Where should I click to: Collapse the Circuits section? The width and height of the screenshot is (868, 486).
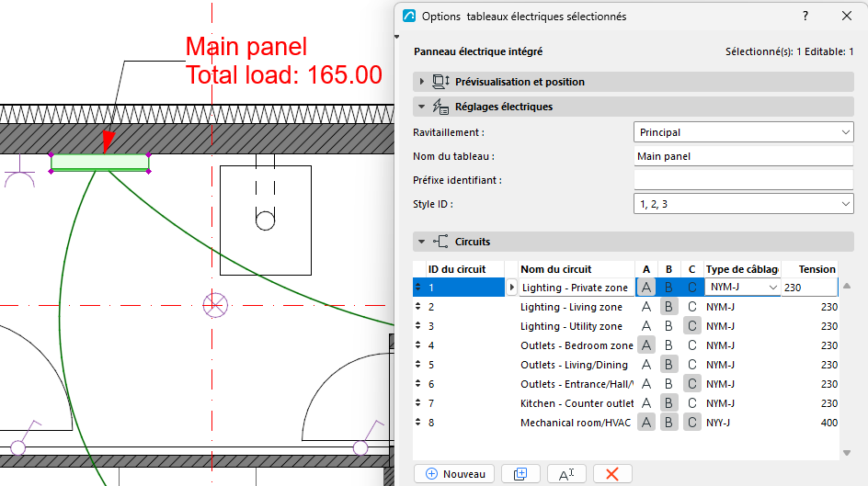tap(422, 242)
